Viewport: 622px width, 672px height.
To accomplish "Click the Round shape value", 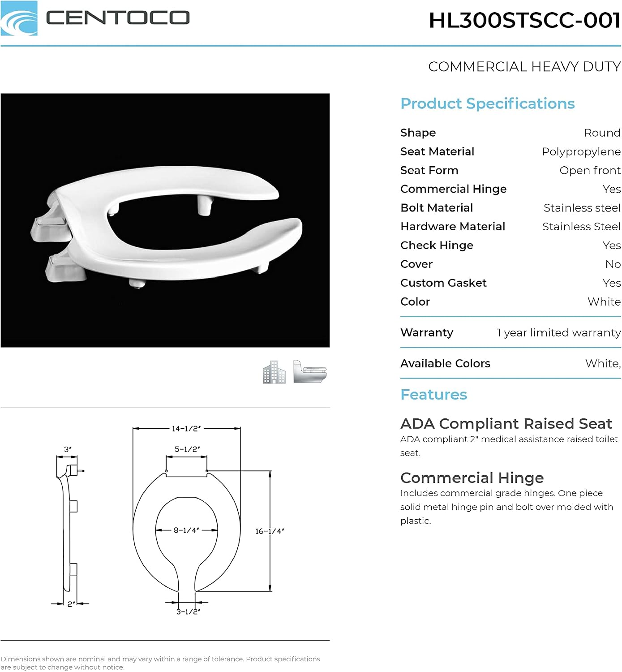I will 602,133.
